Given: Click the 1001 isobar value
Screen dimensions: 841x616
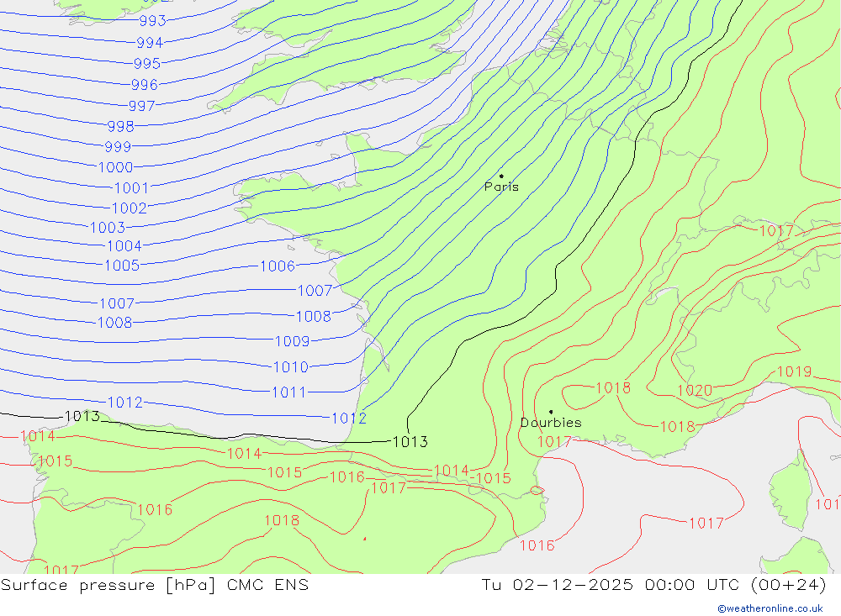Looking at the screenshot, I should (x=131, y=188).
